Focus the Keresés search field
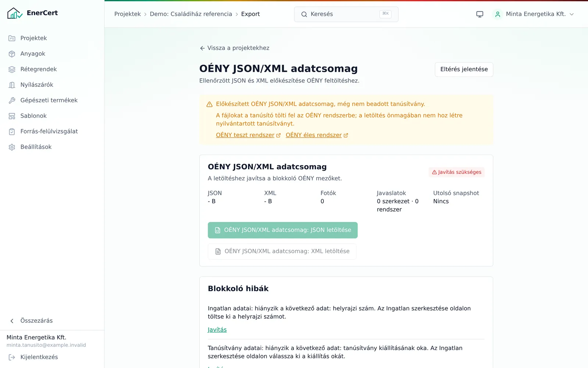Screen dimensions: 588x368 click(346, 14)
